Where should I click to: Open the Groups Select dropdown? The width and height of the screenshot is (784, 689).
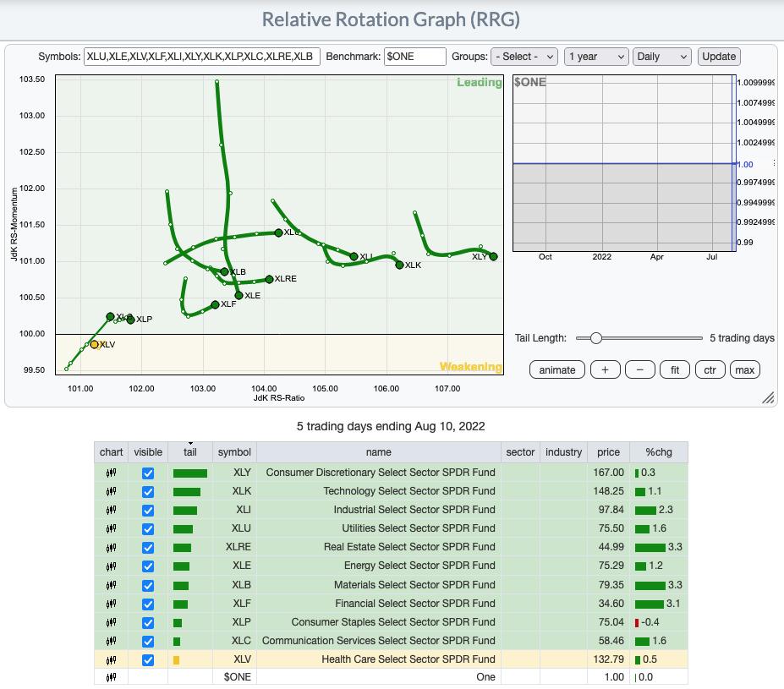[524, 57]
